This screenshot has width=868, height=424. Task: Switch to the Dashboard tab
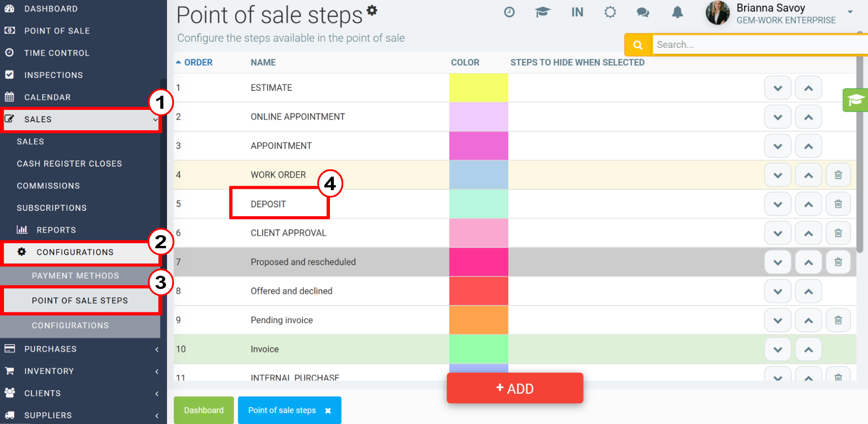[x=204, y=410]
